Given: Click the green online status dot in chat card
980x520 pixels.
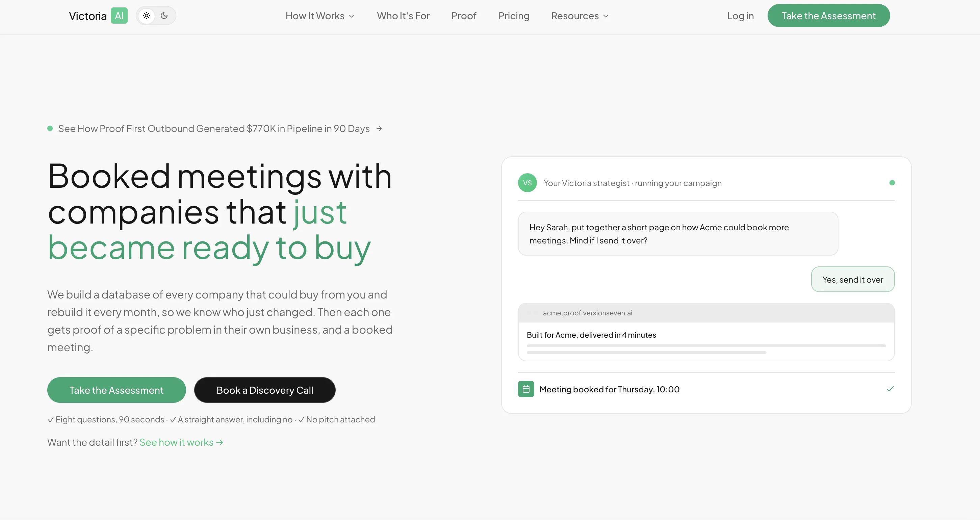Looking at the screenshot, I should pyautogui.click(x=892, y=183).
